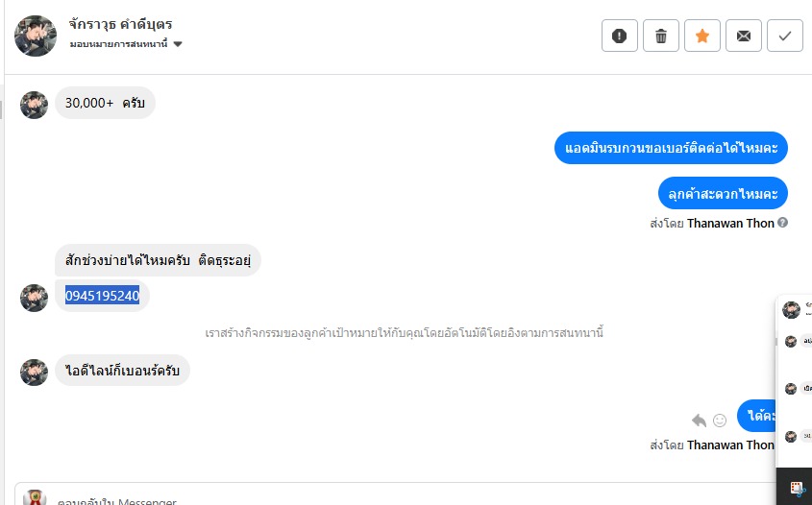This screenshot has height=505, width=812.
Task: Delete conversation using the trash icon
Action: [661, 36]
